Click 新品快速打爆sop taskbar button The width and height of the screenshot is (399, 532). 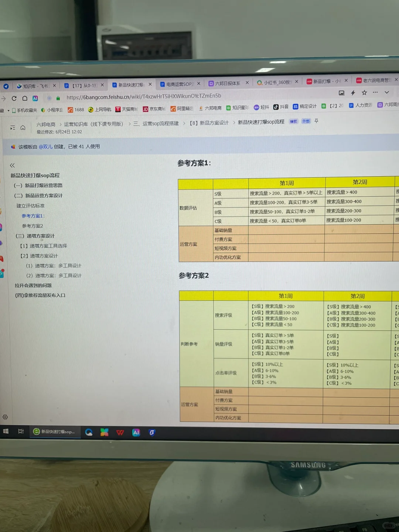55,432
